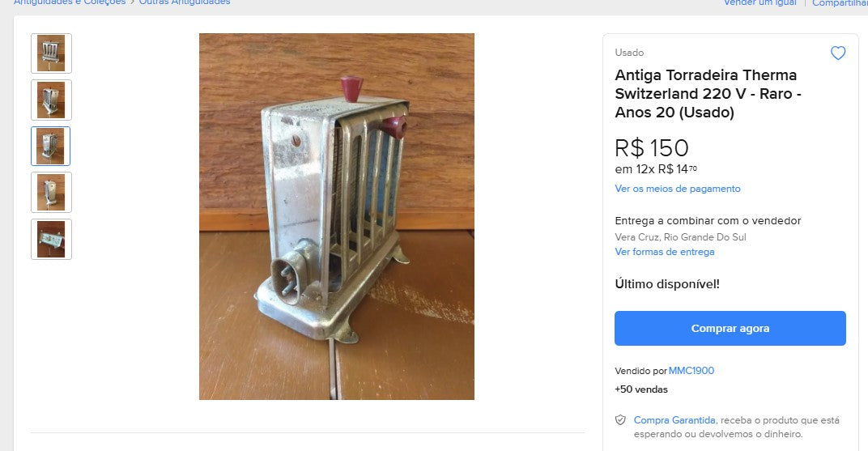Click Vender um igual link
The height and width of the screenshot is (451, 868).
tap(760, 2)
